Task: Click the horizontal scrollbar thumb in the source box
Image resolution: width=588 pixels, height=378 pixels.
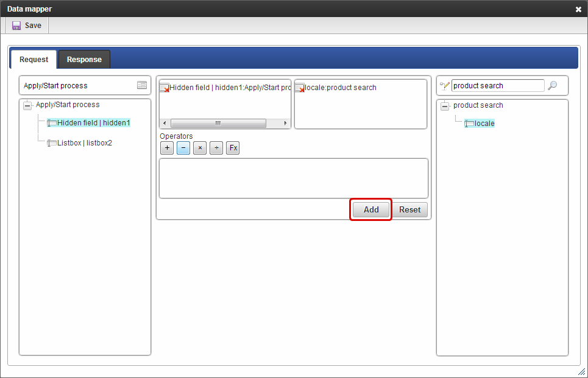Action: click(218, 123)
